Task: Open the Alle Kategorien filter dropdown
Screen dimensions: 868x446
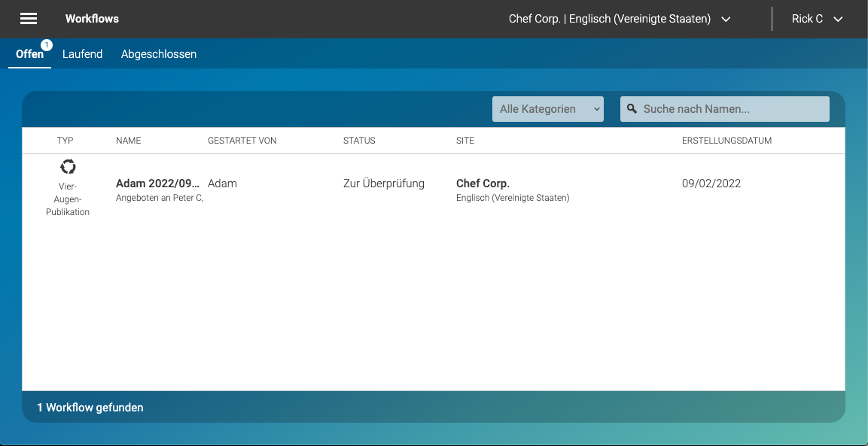Action: pos(547,108)
